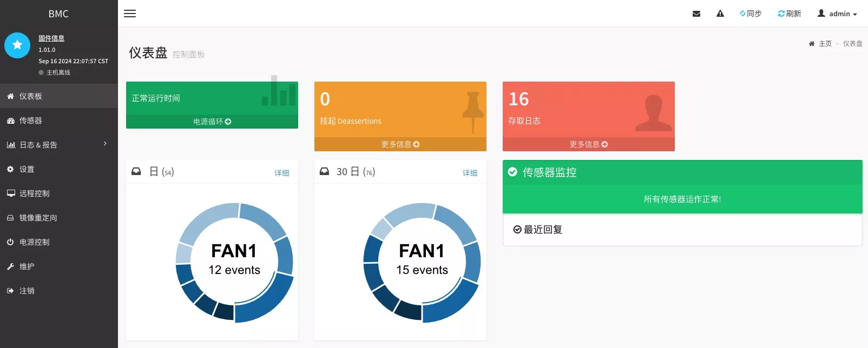Viewport: 868px width, 348px height.
Task: Click the 主页 breadcrumb link
Action: (x=825, y=44)
